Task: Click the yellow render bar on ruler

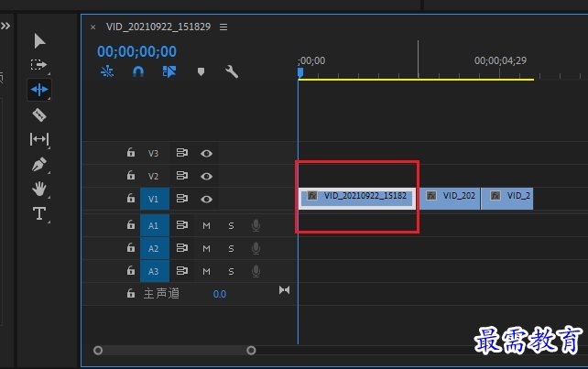Action: pyautogui.click(x=416, y=79)
